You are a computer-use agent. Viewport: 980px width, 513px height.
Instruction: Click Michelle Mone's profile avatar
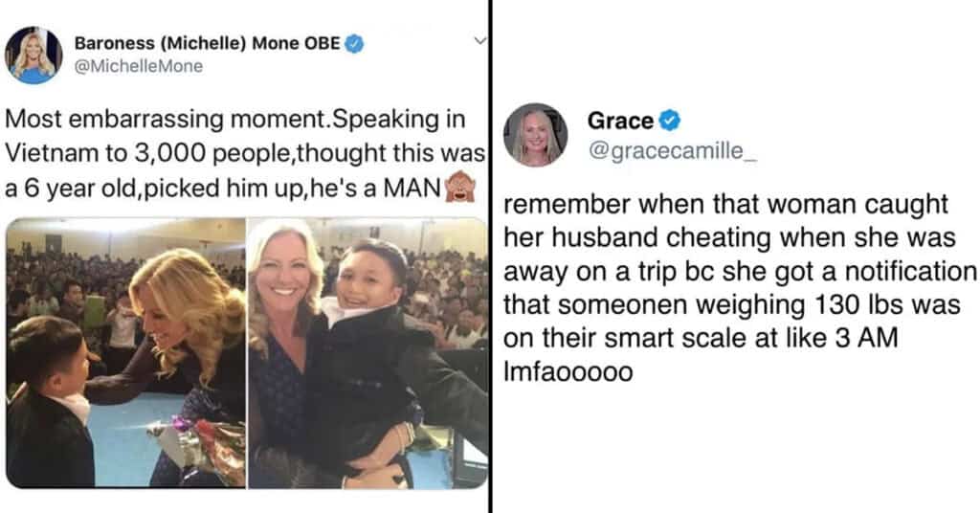point(33,56)
